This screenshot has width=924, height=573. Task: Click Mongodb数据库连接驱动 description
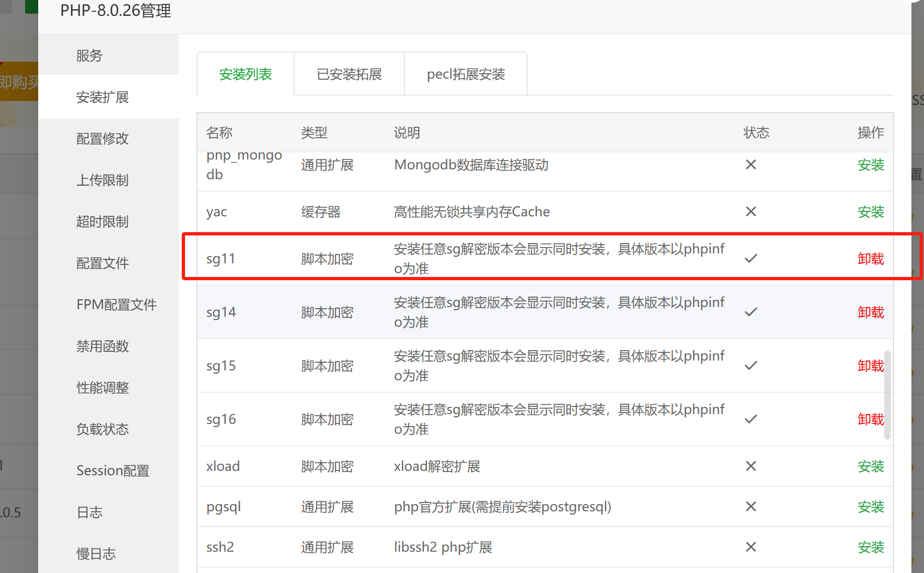coord(472,165)
